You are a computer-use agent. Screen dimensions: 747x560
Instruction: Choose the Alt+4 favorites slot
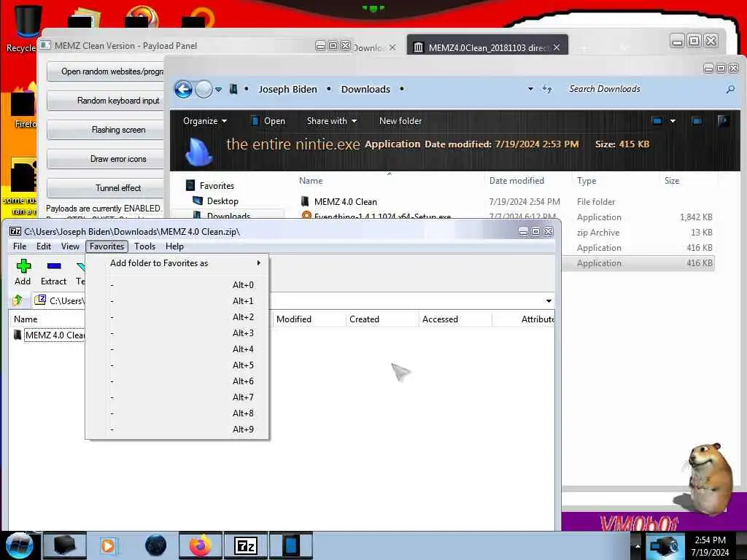tap(177, 349)
